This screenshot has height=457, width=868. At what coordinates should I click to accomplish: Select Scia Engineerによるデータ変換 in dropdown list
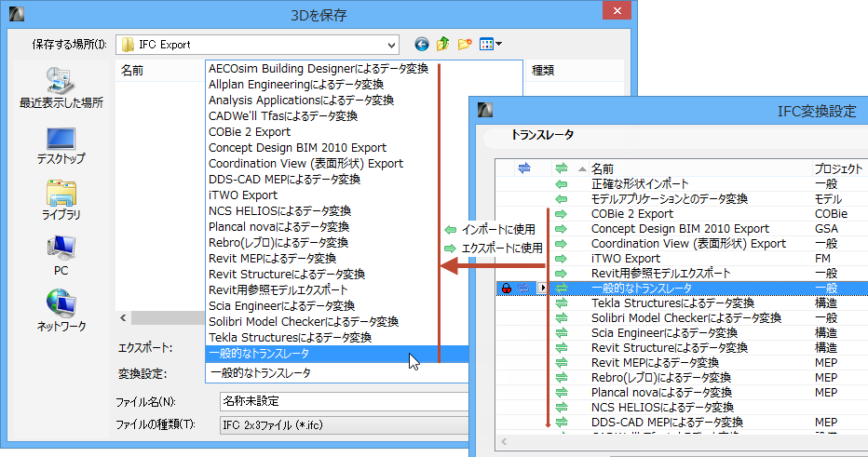point(282,306)
